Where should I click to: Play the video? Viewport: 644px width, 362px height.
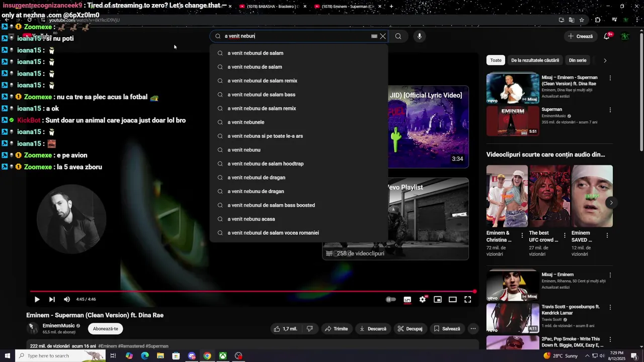click(37, 299)
